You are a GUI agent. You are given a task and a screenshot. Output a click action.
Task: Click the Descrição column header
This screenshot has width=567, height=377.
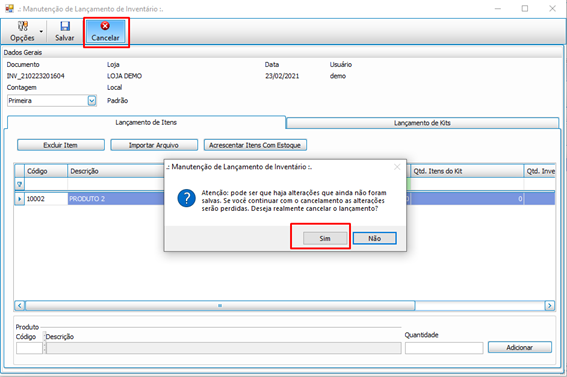click(116, 171)
